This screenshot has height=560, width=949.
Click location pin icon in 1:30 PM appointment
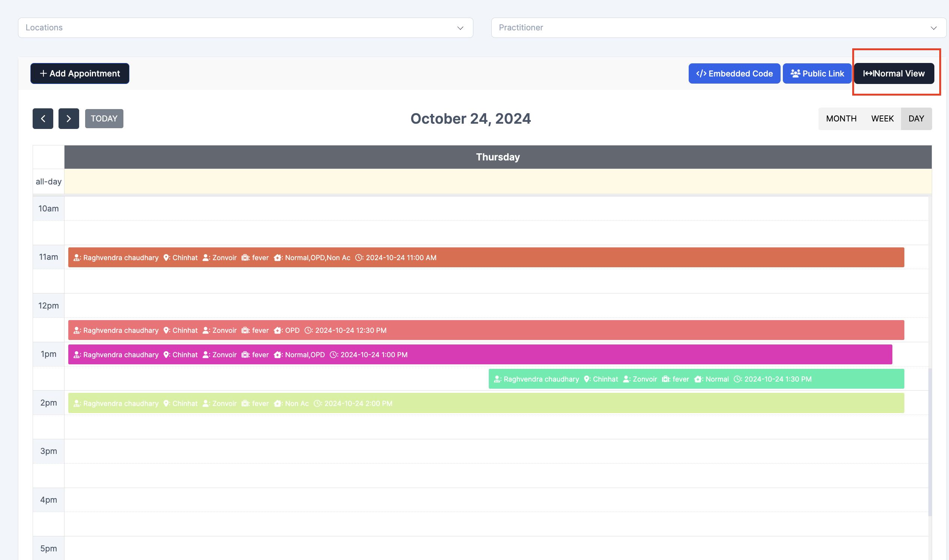[x=587, y=379]
